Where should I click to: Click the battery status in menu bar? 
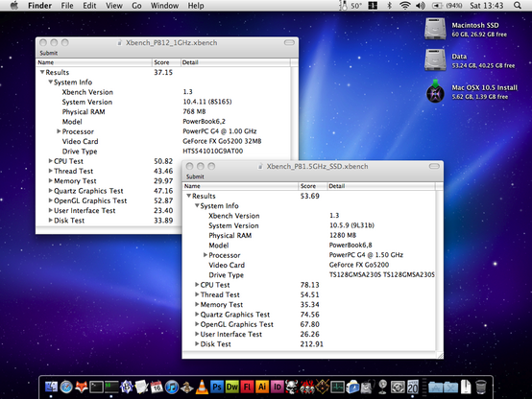click(x=447, y=6)
